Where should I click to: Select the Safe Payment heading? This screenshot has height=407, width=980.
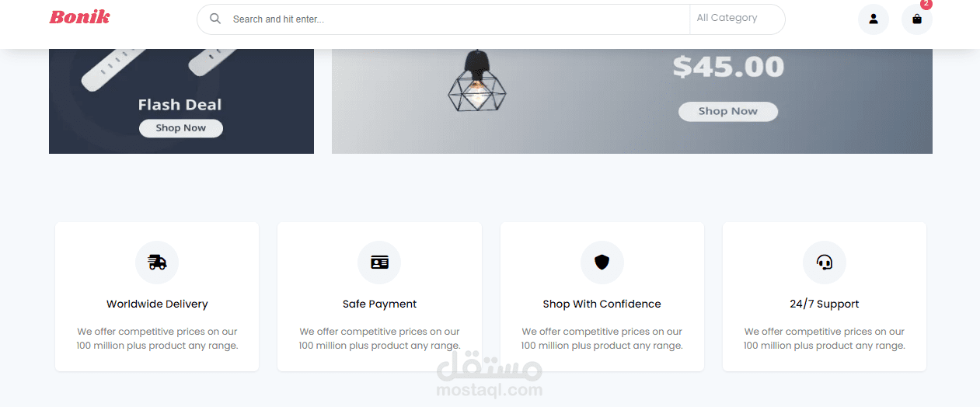coord(379,304)
